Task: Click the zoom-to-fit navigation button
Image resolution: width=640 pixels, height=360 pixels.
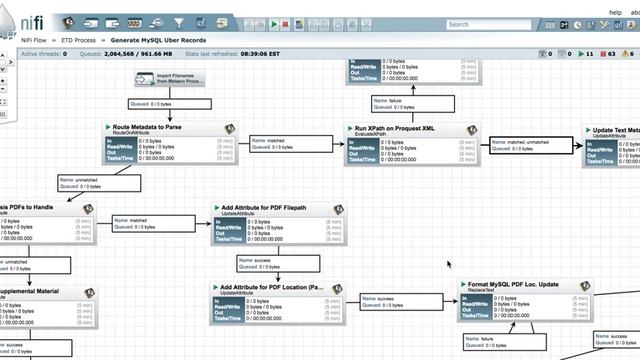Action: [2, 102]
